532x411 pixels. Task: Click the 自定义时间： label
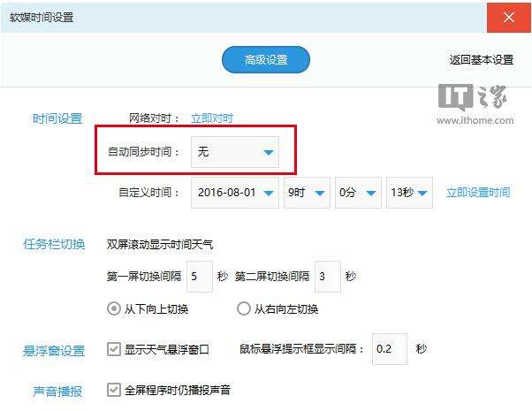148,193
